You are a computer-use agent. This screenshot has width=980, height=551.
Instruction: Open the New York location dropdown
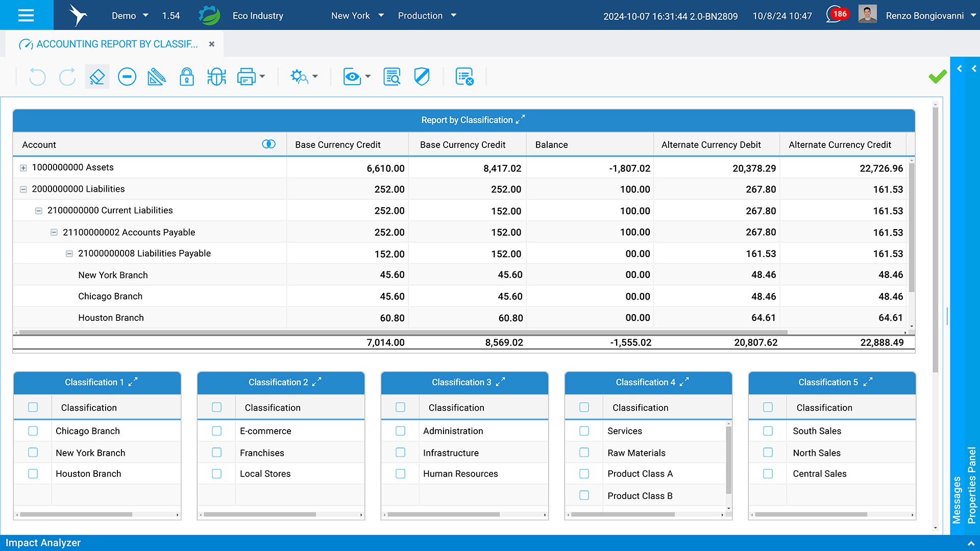(x=357, y=15)
